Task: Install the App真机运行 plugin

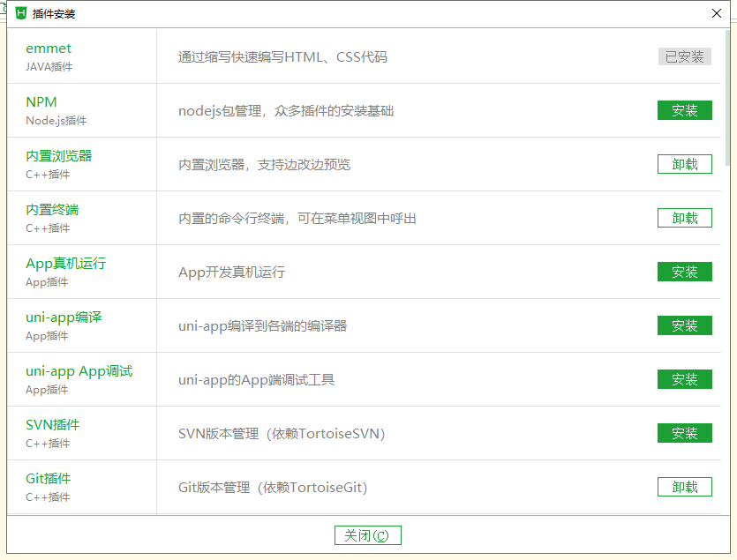Action: coord(684,272)
